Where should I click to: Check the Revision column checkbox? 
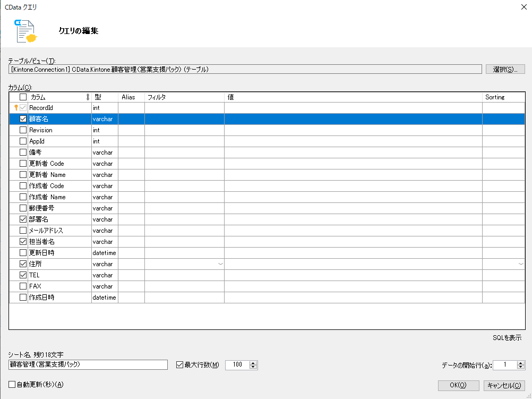point(23,130)
